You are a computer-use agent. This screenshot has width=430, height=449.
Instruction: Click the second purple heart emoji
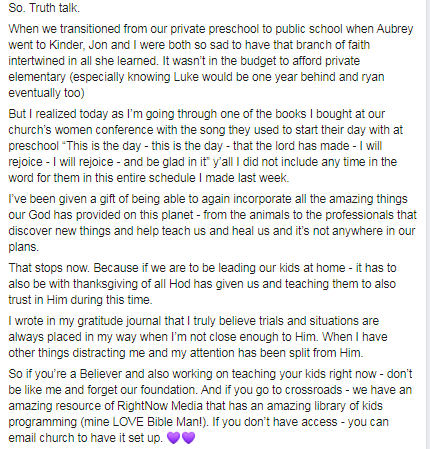point(188,437)
